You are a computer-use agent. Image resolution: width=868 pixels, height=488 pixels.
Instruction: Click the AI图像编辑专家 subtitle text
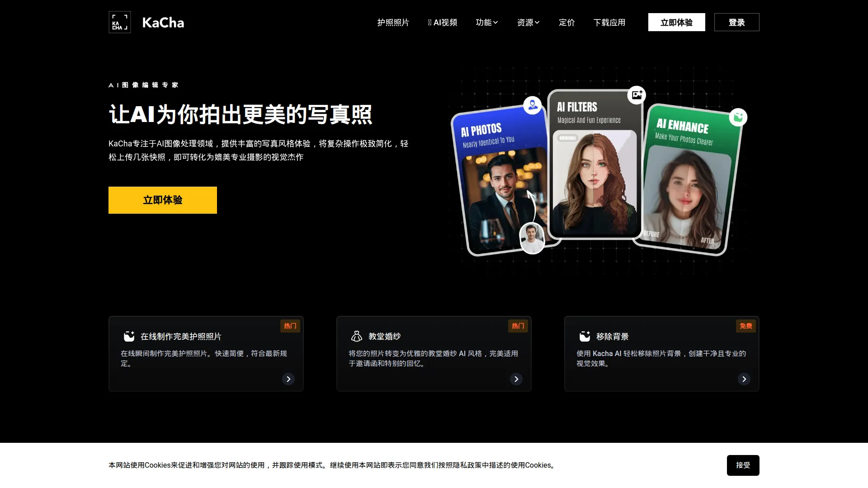click(143, 85)
